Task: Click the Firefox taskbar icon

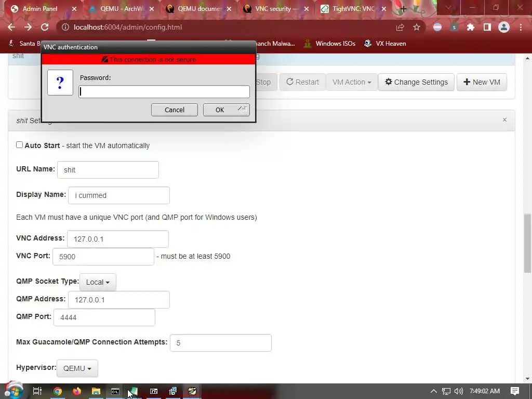Action: (77, 391)
